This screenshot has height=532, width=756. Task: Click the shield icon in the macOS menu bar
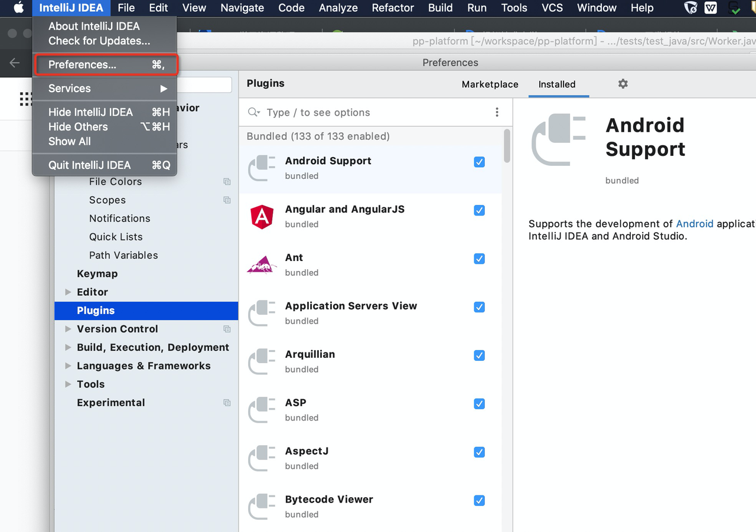click(x=690, y=8)
